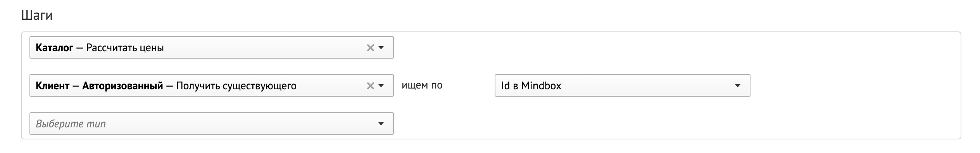Click blank space right of Выберите тип

pos(659,123)
